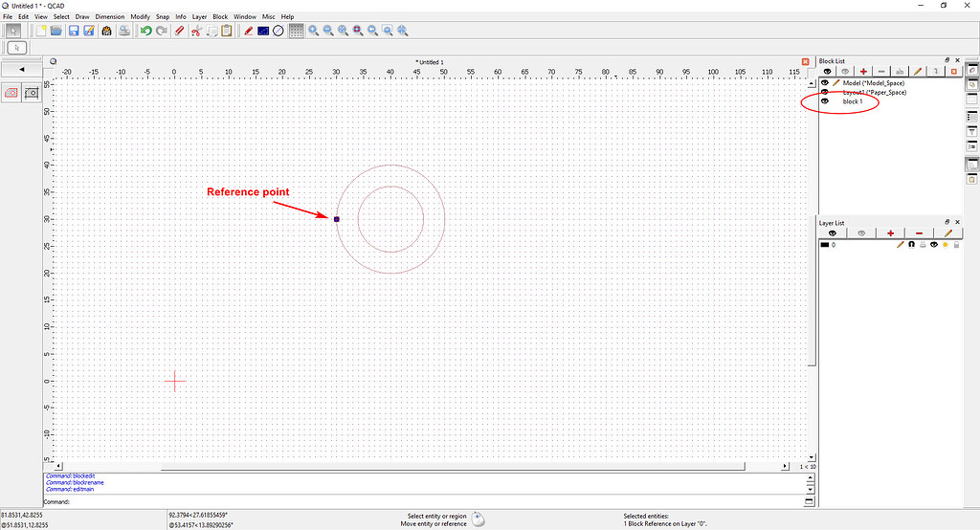Click the Pan Zoom icon with arrows

click(403, 31)
